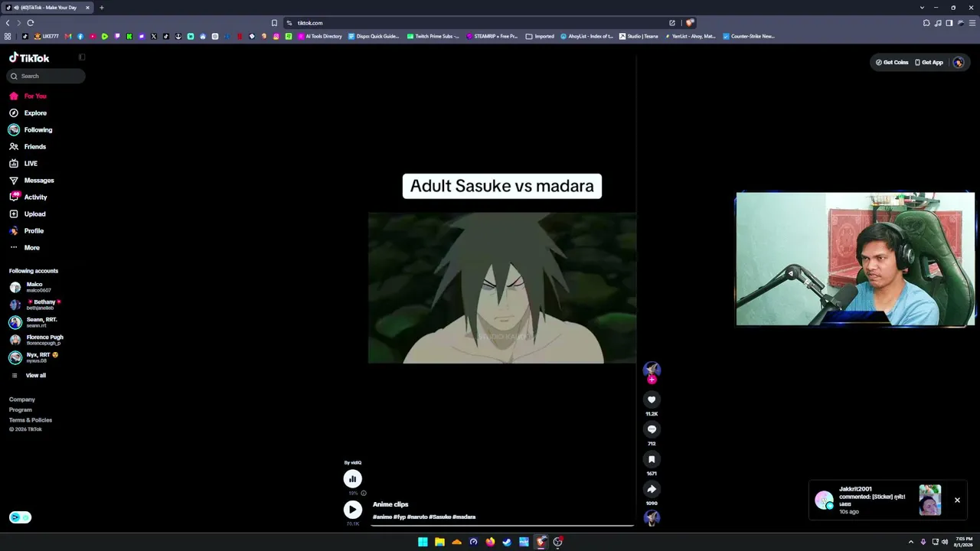
Task: Open the Windows Start menu
Action: [423, 542]
